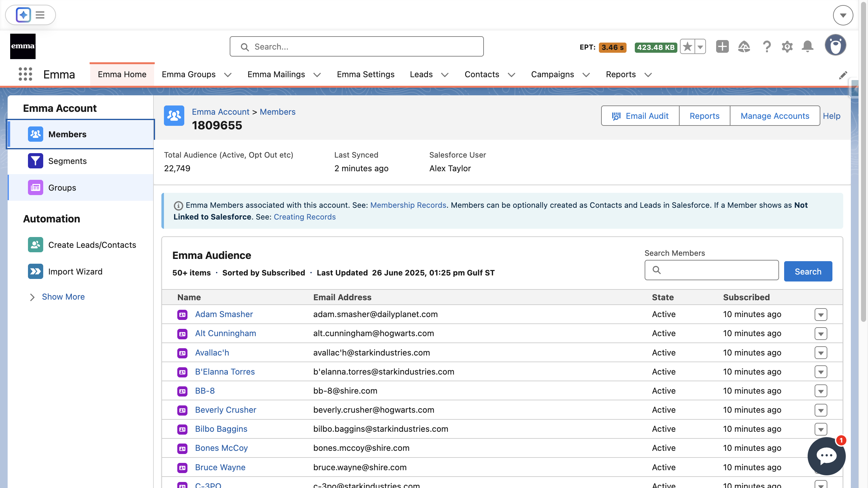Open the Help question mark icon

pyautogui.click(x=767, y=46)
